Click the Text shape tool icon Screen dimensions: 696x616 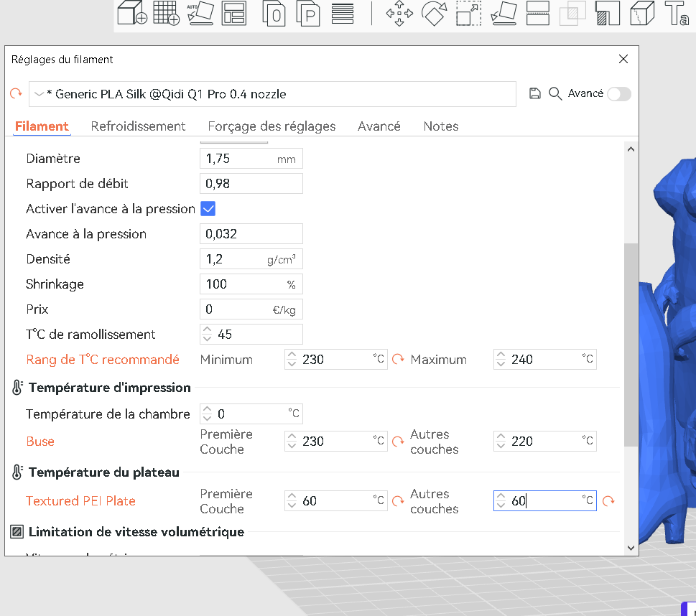click(x=677, y=13)
